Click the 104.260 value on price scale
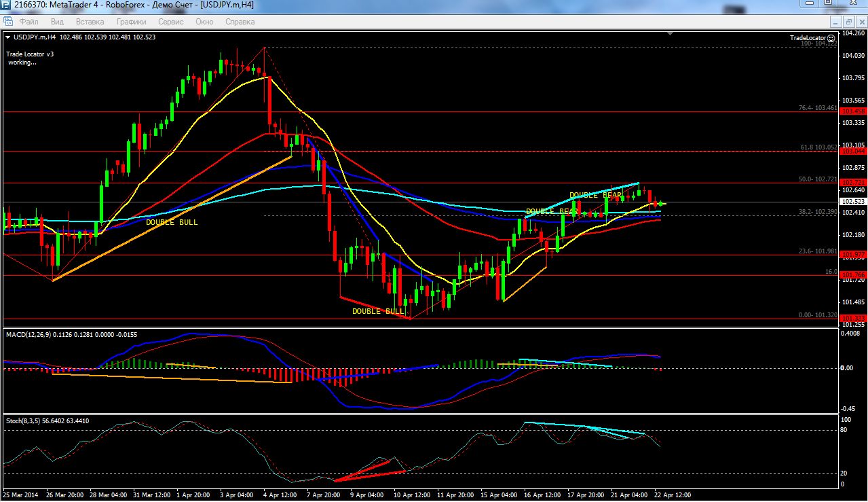The image size is (868, 502). 854,33
